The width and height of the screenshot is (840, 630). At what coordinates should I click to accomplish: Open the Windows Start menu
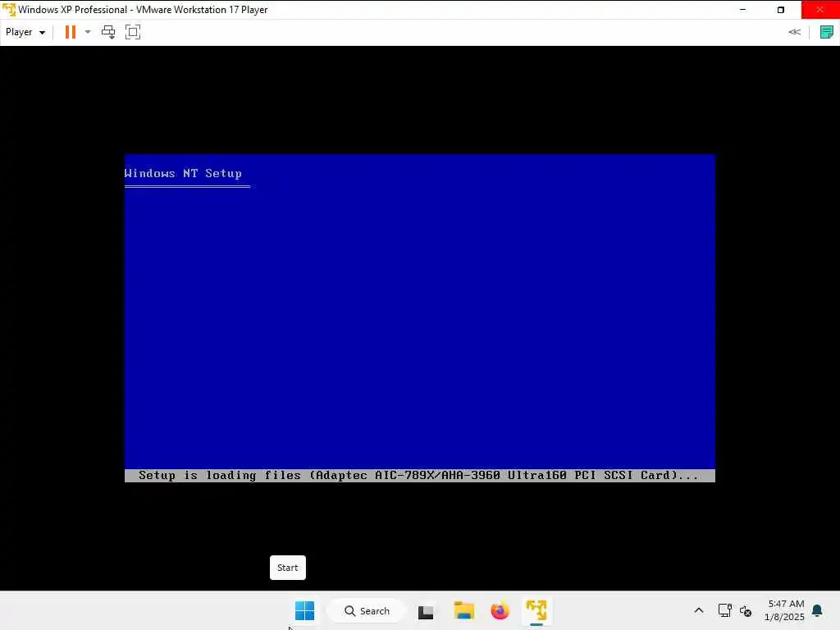click(305, 610)
